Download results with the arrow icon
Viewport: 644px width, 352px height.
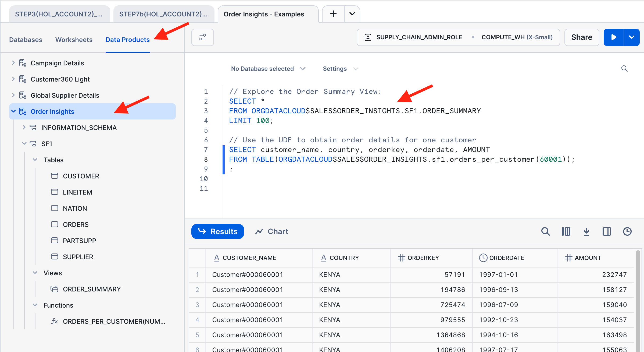[x=586, y=231]
